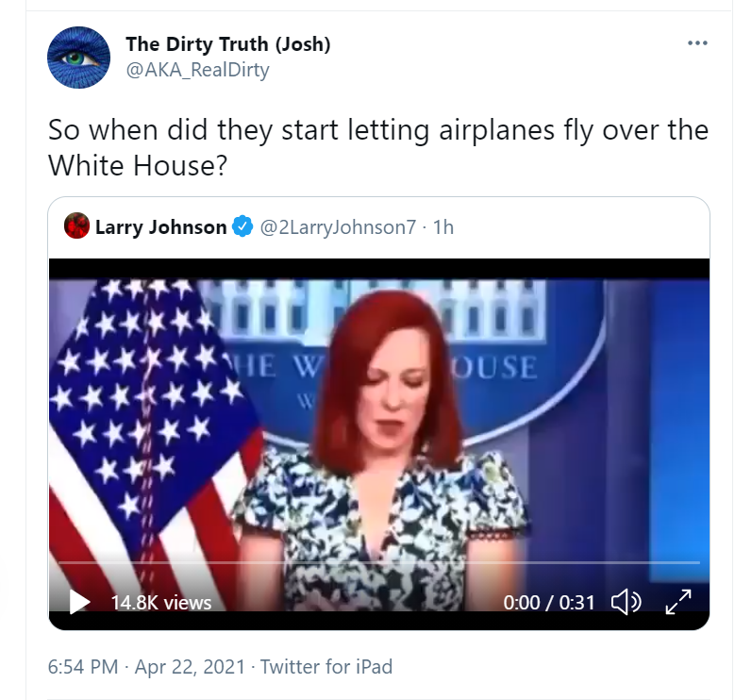
Task: Click the @2LarryJohnson7 handle
Action: coord(338,227)
